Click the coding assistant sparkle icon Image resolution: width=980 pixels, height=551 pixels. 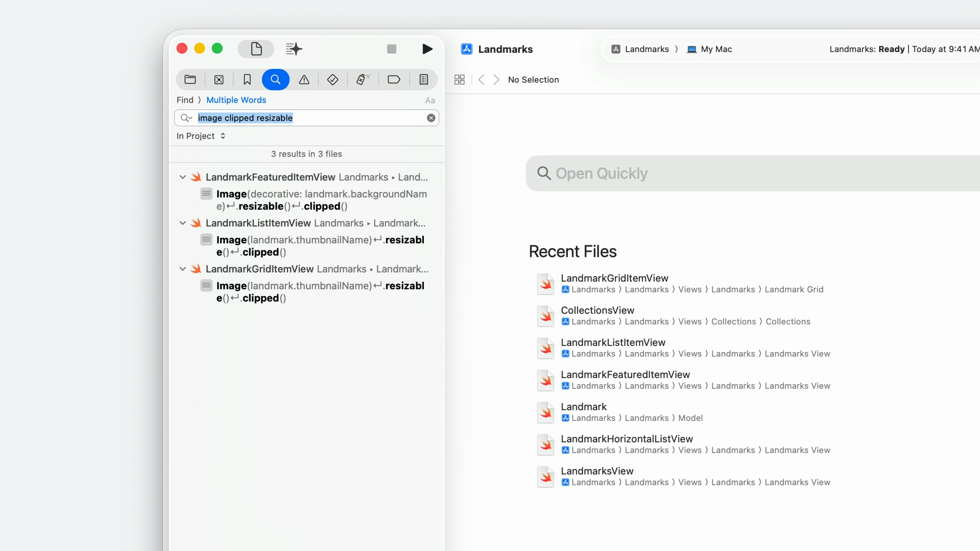[x=294, y=49]
